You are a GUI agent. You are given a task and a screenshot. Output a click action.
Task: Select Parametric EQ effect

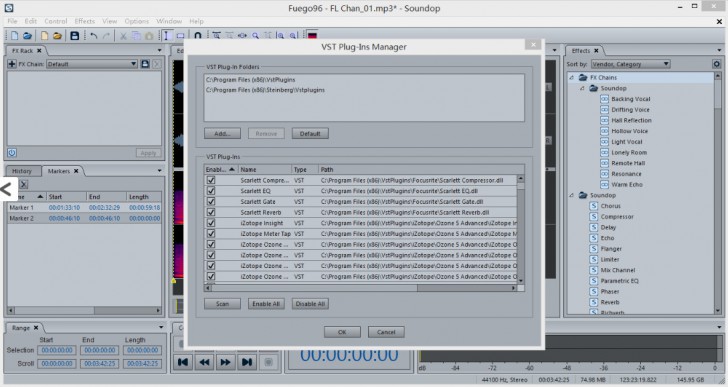(619, 281)
